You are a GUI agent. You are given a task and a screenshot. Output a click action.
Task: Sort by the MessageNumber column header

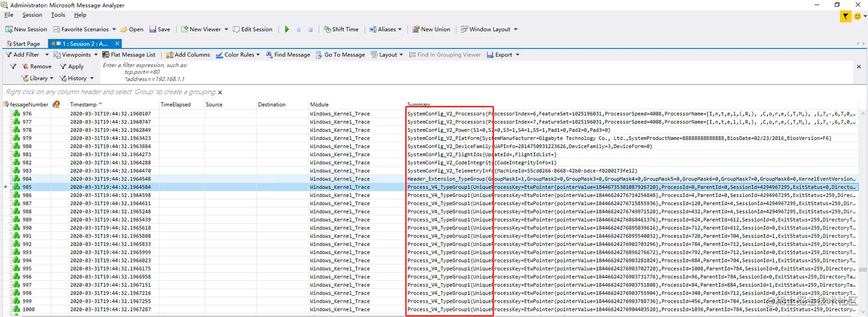(x=26, y=105)
